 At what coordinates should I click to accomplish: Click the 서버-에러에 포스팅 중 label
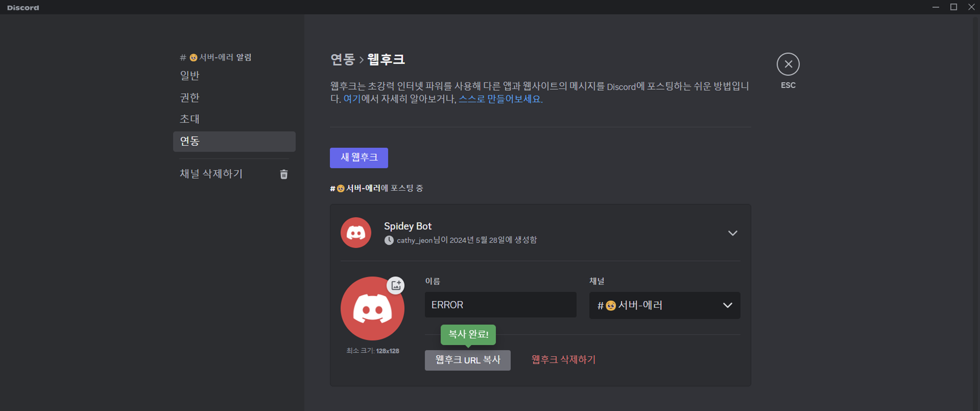click(x=376, y=188)
